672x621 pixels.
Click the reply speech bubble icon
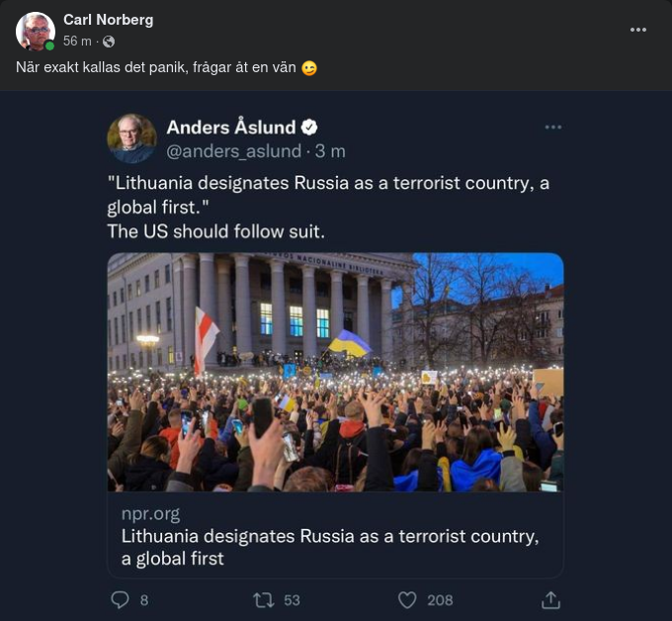click(121, 599)
